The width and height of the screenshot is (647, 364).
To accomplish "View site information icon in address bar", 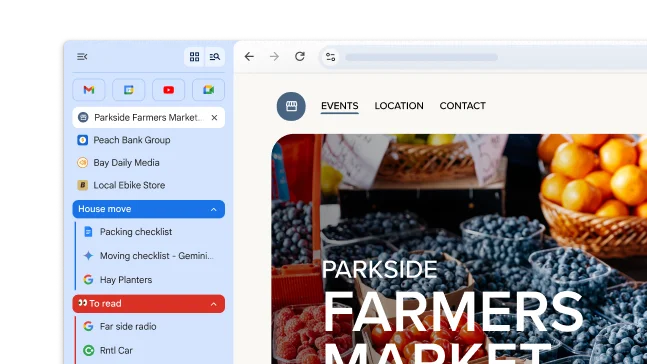I will pos(330,57).
